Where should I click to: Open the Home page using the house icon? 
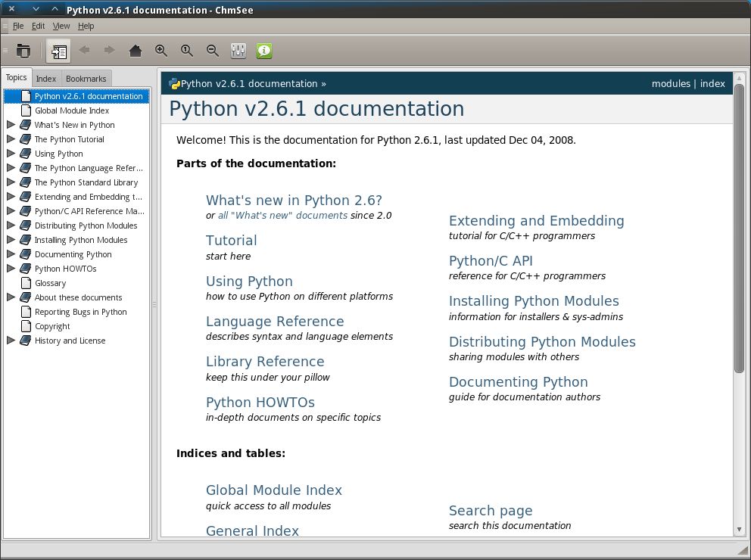[135, 51]
